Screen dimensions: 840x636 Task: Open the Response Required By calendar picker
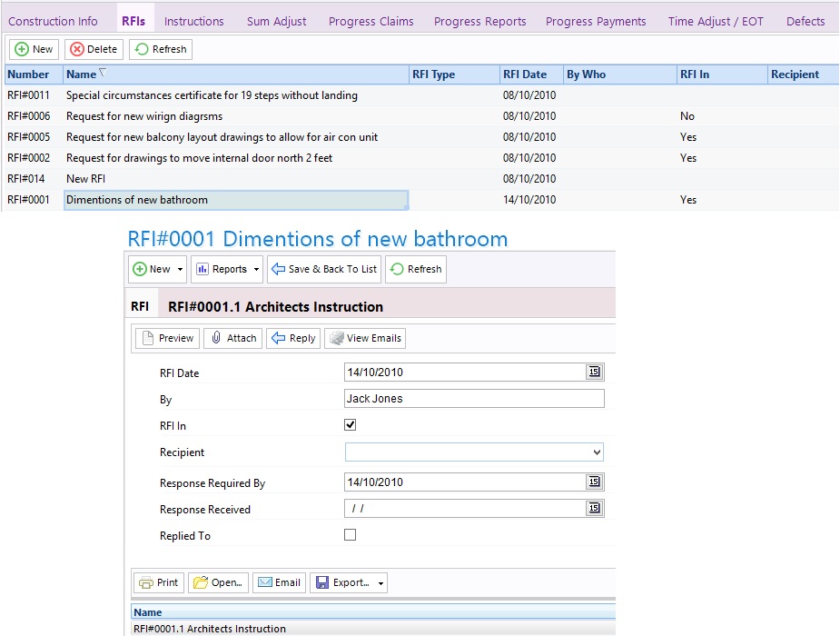click(594, 482)
